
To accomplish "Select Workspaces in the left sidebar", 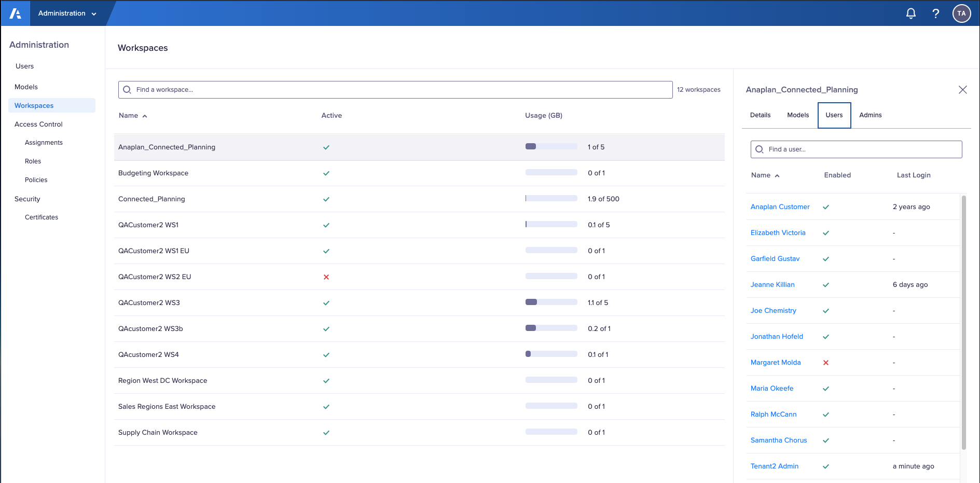I will pyautogui.click(x=52, y=105).
